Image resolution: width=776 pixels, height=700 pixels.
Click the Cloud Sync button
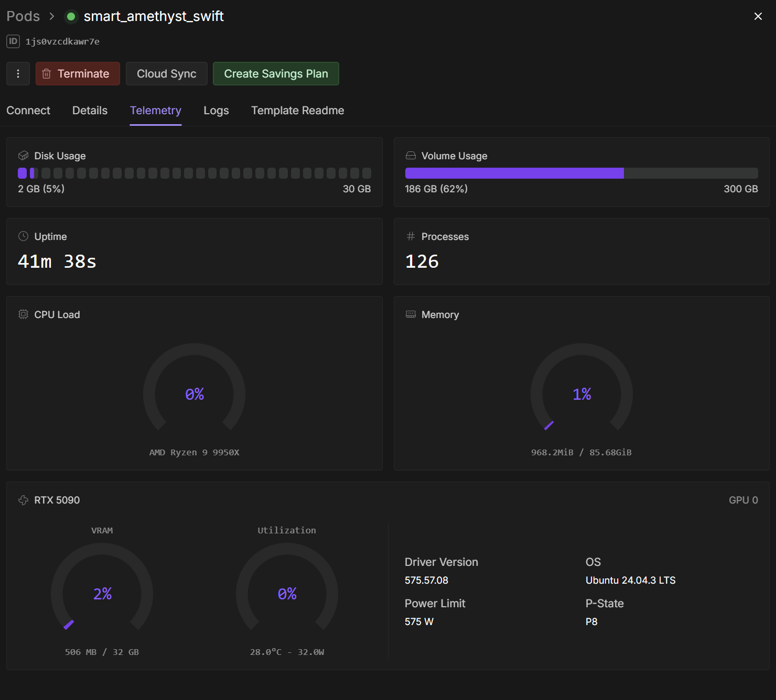(167, 73)
